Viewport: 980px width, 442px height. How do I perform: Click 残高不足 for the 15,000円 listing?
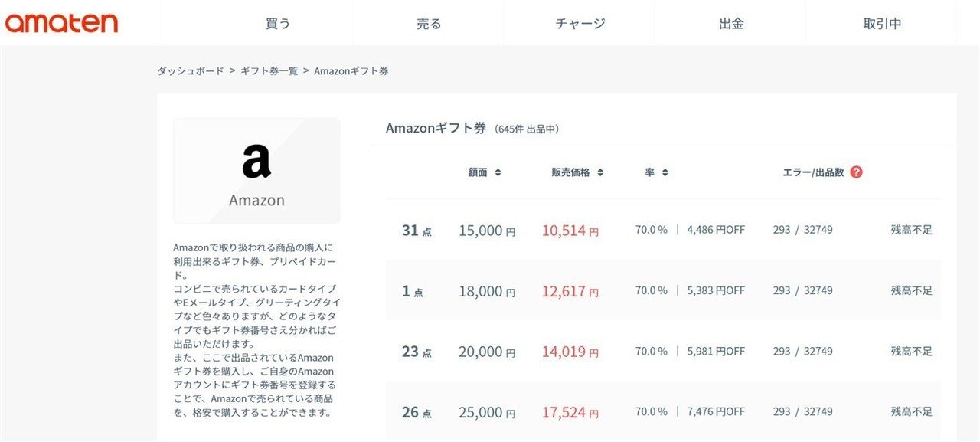pos(911,230)
